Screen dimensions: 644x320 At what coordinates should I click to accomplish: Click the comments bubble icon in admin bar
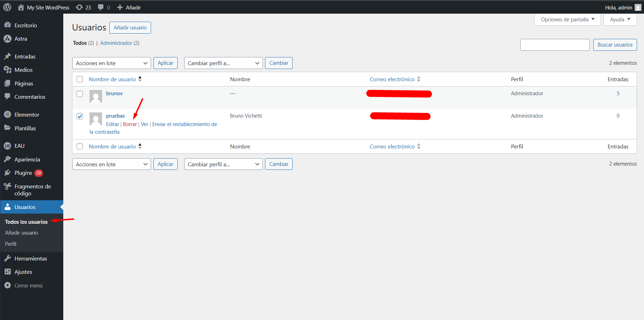tap(101, 7)
